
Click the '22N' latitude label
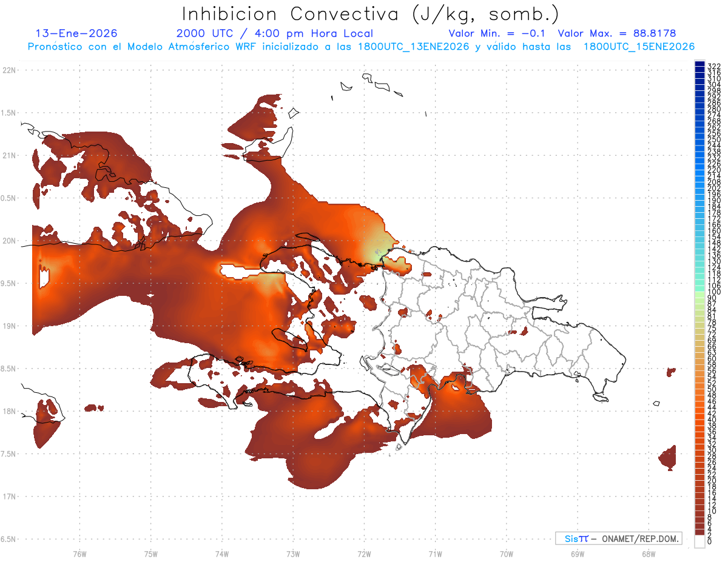pos(9,70)
